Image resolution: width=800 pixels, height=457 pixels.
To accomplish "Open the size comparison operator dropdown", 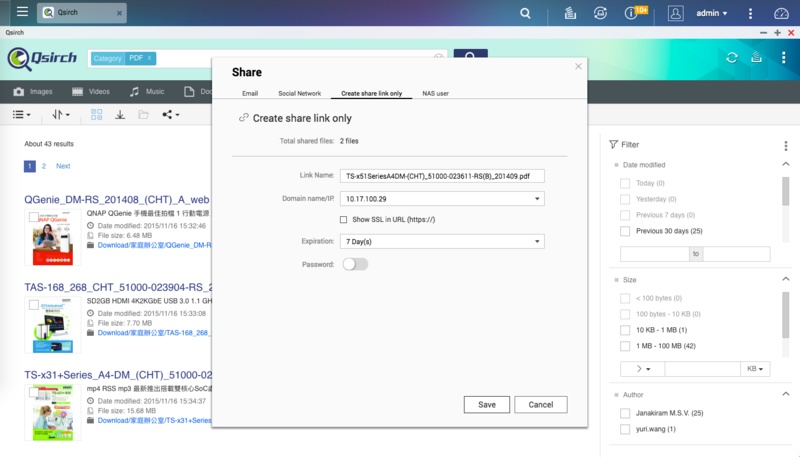I will tap(642, 369).
